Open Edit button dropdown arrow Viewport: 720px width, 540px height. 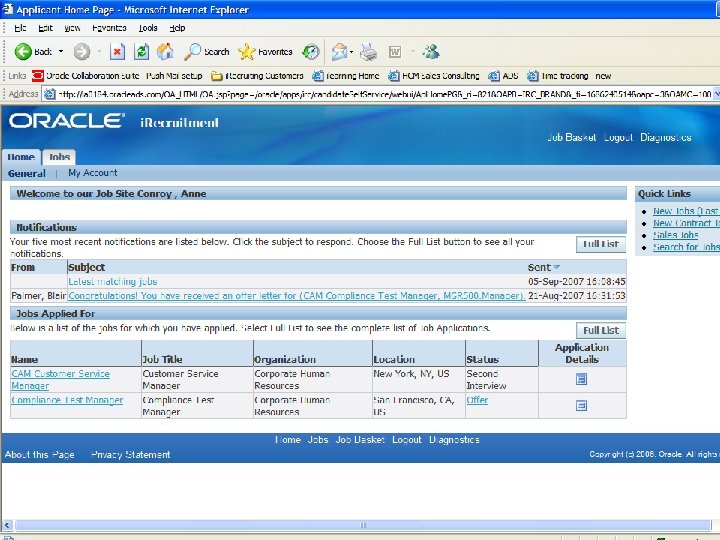412,51
